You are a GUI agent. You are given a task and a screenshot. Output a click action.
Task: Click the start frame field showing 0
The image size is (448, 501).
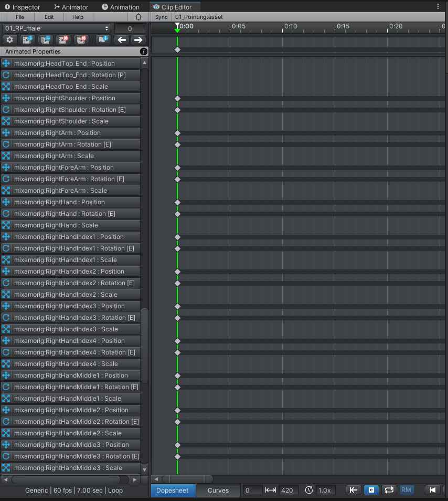tap(252, 490)
